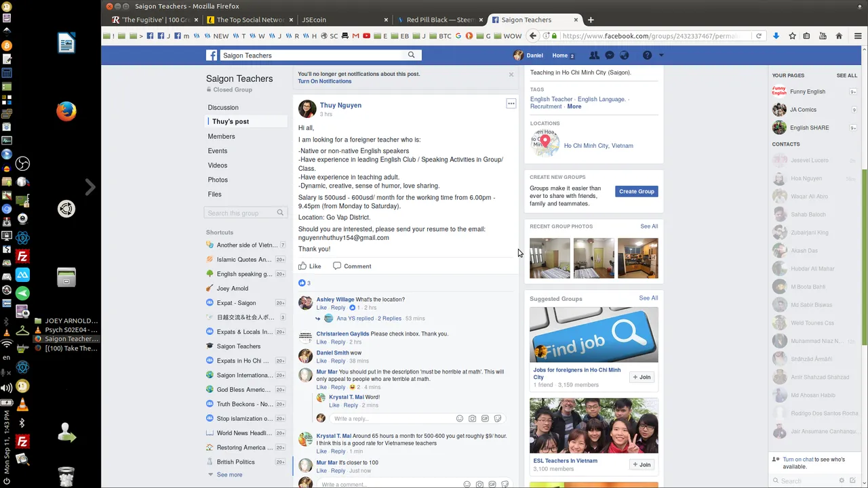Post a GIF icon in the reply box

pos(485,419)
